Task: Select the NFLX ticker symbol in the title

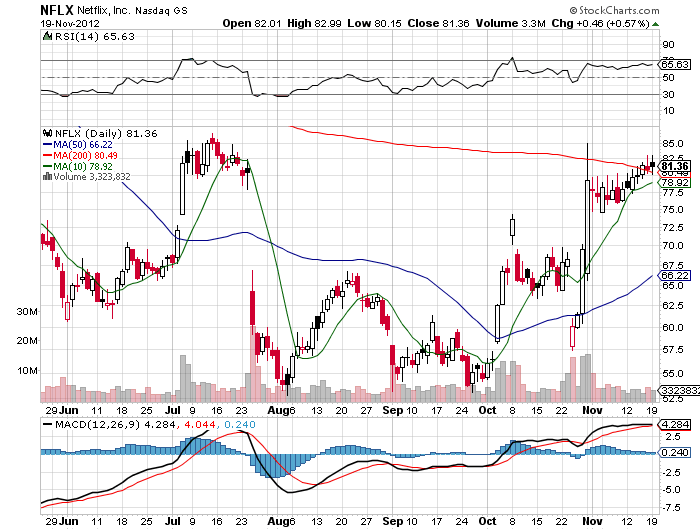Action: click(57, 10)
